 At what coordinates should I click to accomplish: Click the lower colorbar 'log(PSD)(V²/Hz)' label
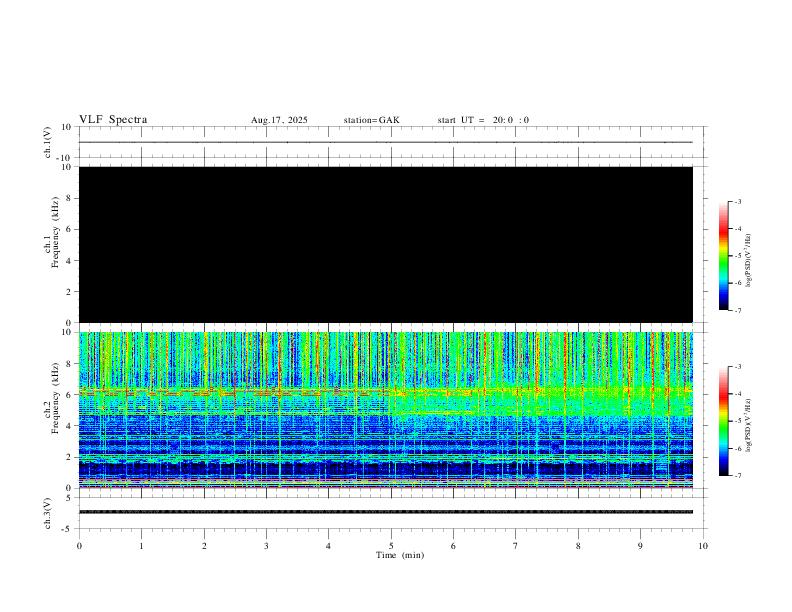pos(749,425)
